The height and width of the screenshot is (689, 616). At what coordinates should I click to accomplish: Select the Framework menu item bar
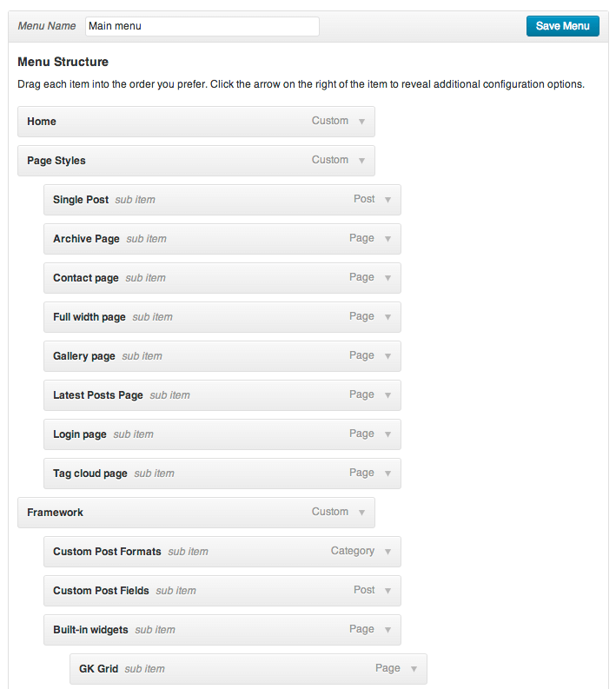pyautogui.click(x=196, y=513)
